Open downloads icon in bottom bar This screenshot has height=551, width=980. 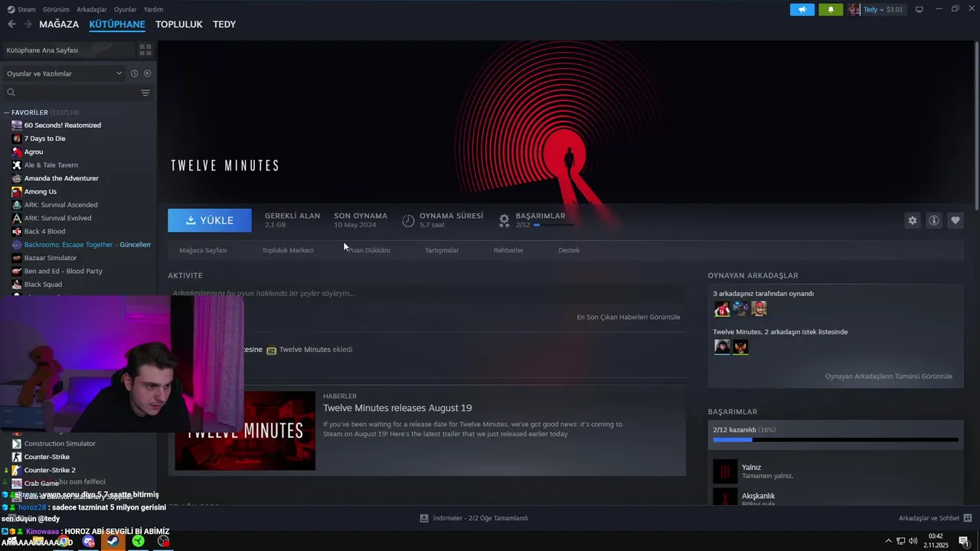(x=424, y=518)
